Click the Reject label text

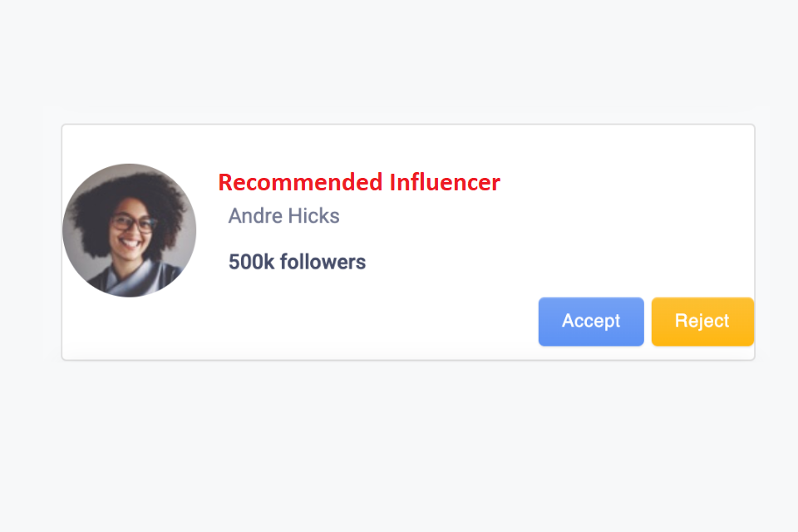tap(702, 321)
